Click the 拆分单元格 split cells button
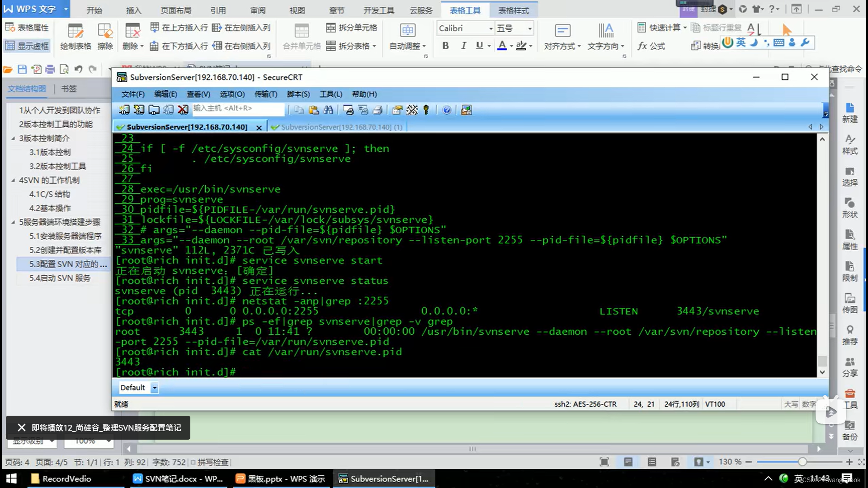Image resolution: width=868 pixels, height=488 pixels. pos(352,28)
